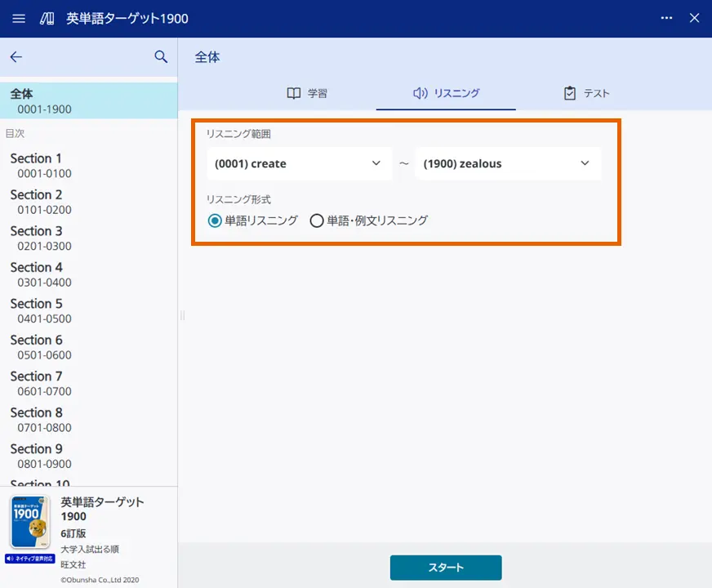
Task: Click the app logo in the title bar
Action: [47, 18]
